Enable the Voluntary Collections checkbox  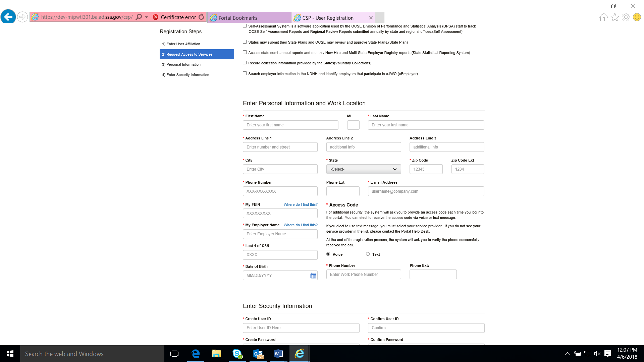(245, 63)
